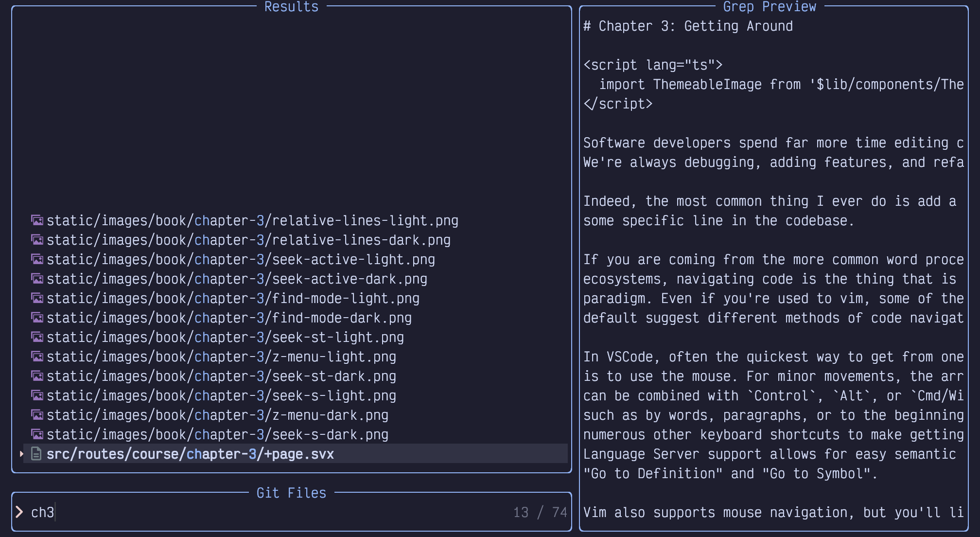The height and width of the screenshot is (537, 980).
Task: Click the 'In VSCode, often the quickest' line
Action: point(773,357)
